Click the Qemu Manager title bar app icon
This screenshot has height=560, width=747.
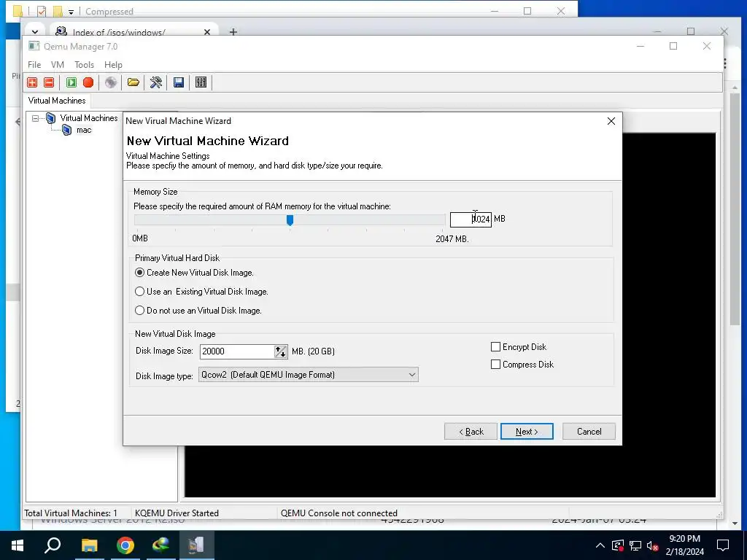[34, 46]
